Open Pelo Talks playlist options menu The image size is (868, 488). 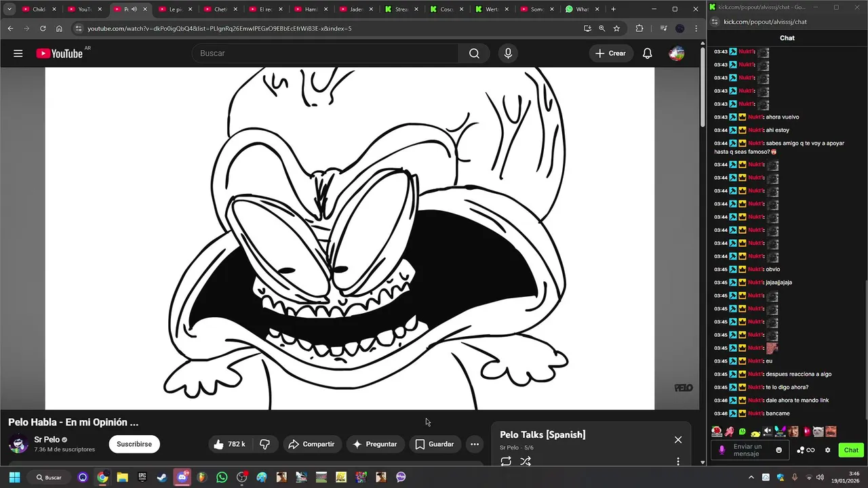(x=678, y=462)
